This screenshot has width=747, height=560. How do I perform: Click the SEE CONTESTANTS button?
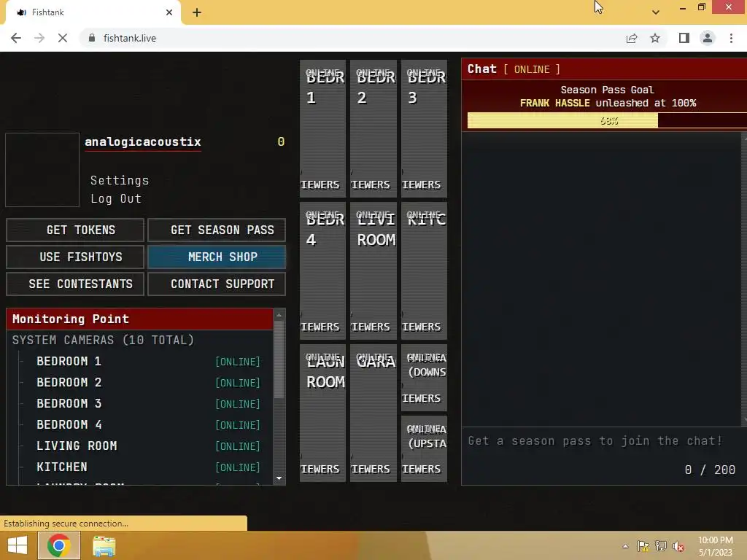coord(75,284)
